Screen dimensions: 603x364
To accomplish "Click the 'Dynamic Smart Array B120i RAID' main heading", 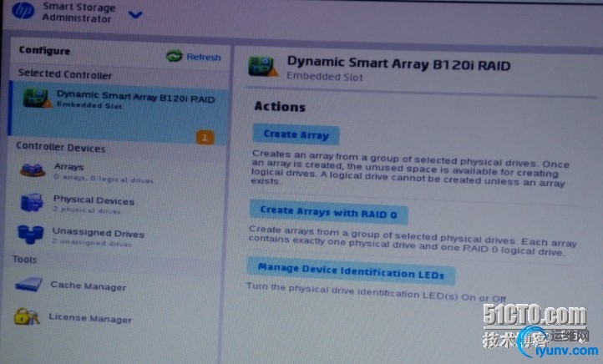I will (x=398, y=64).
